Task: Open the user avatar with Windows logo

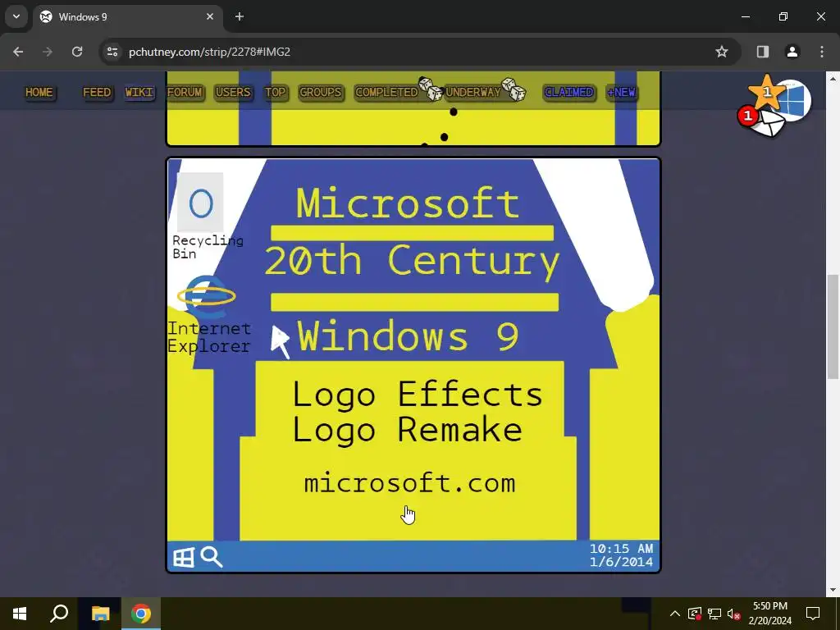Action: [x=796, y=100]
